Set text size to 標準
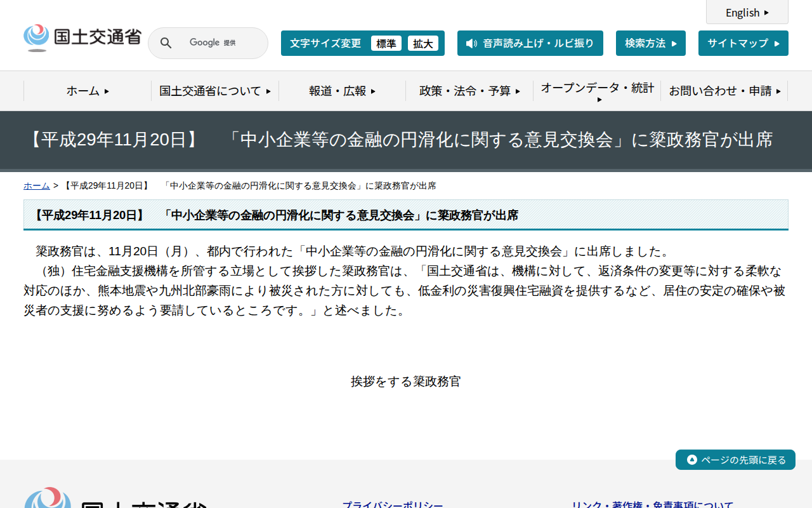Image resolution: width=812 pixels, height=508 pixels. [x=386, y=43]
